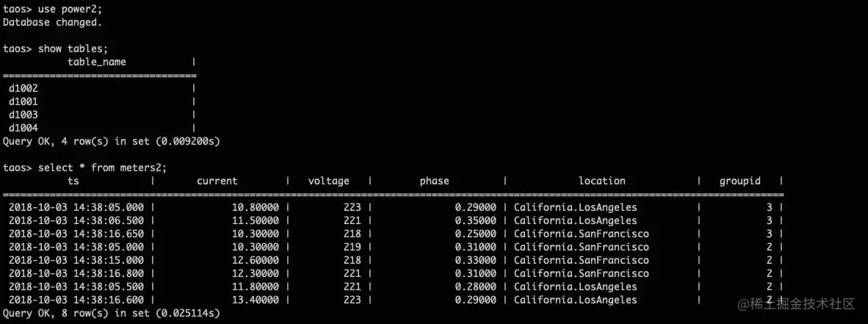Click timestamp 2018-10-03 14:38:15.000

[x=76, y=260]
